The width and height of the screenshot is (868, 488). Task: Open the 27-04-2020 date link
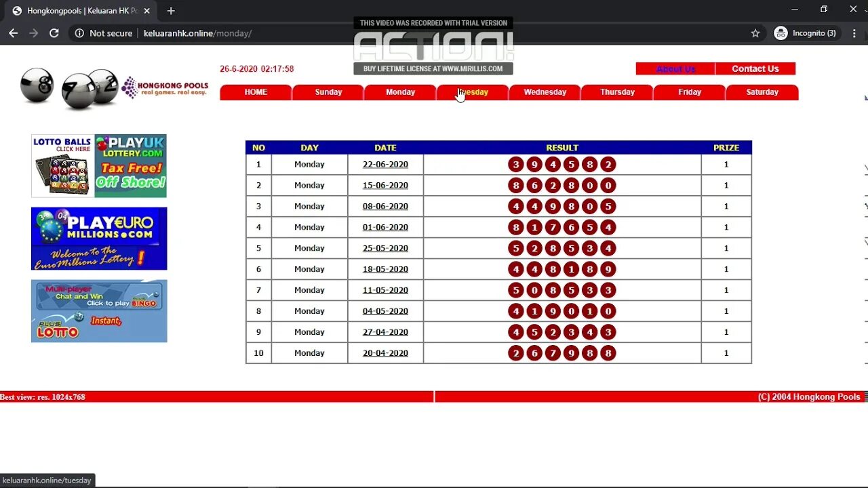tap(385, 333)
